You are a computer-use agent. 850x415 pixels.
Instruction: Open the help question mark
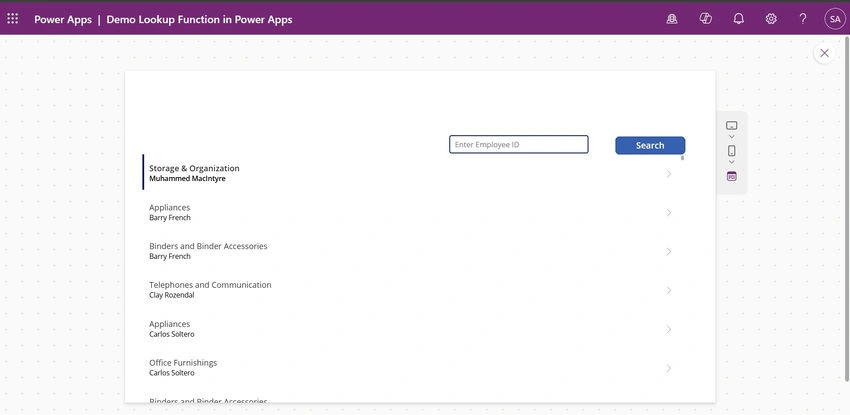[x=803, y=19]
